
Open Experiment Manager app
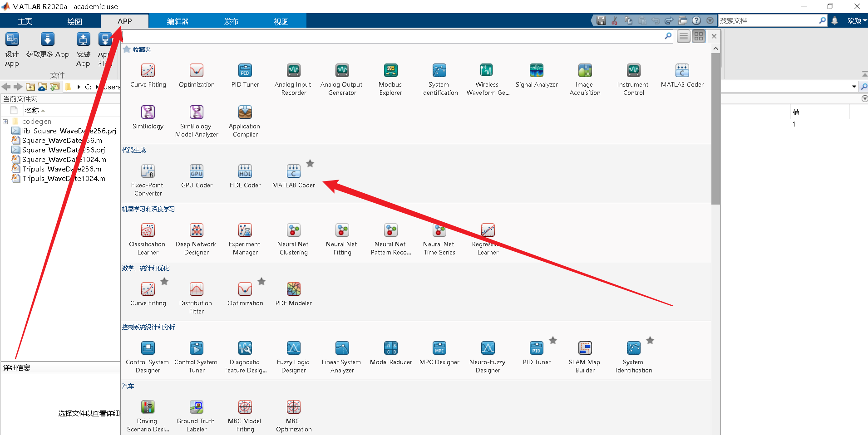pos(245,239)
